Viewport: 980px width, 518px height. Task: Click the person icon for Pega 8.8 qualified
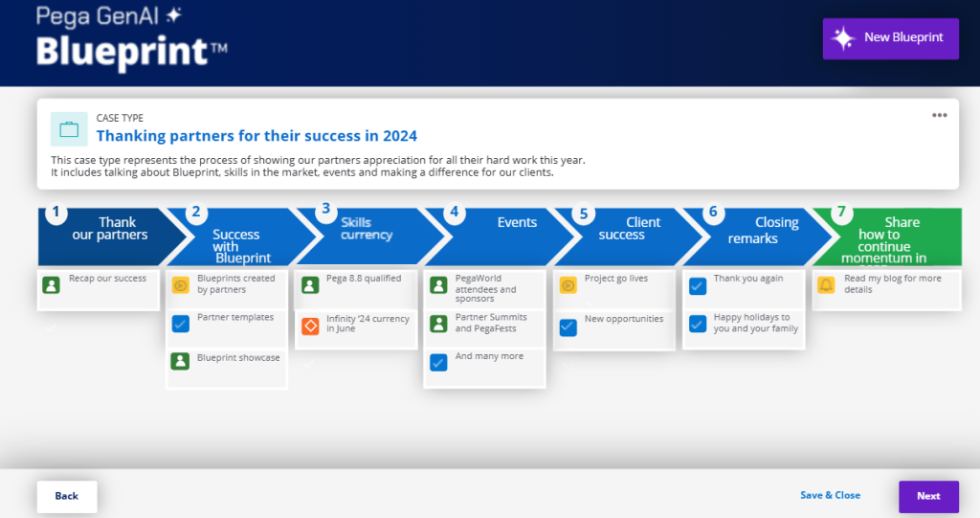pyautogui.click(x=310, y=285)
